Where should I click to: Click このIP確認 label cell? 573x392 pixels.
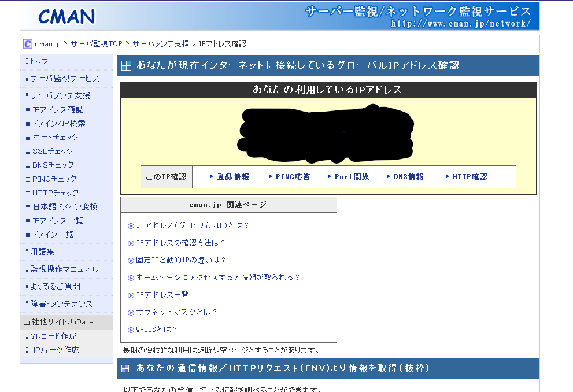point(167,177)
